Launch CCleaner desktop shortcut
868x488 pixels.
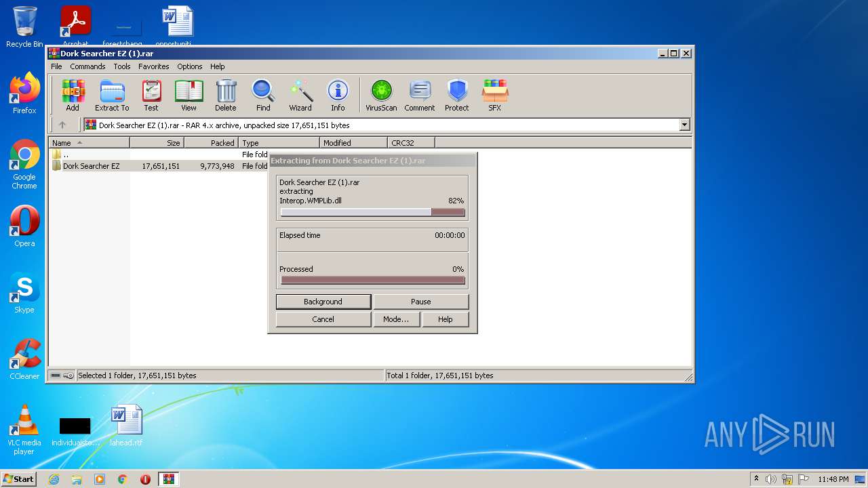[24, 359]
